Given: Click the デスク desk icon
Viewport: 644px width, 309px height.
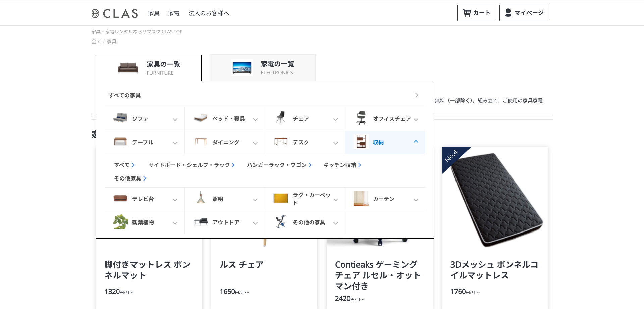Looking at the screenshot, I should pyautogui.click(x=281, y=142).
